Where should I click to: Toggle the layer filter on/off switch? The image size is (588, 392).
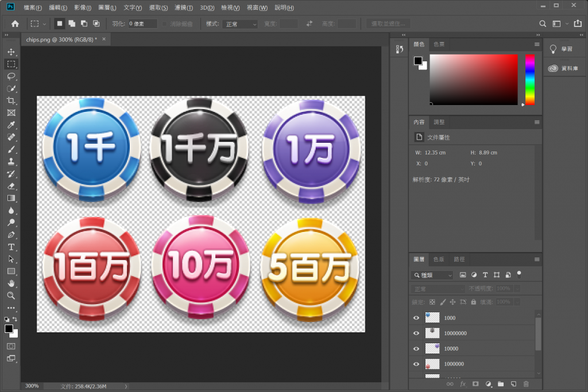[x=519, y=274]
